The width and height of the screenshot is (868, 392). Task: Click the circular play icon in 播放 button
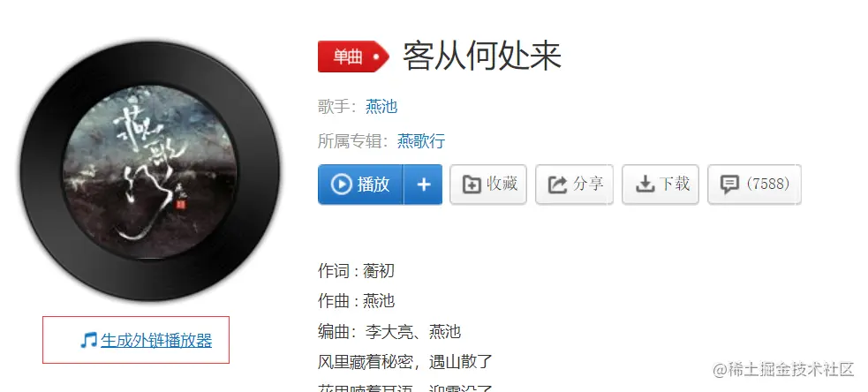[341, 184]
